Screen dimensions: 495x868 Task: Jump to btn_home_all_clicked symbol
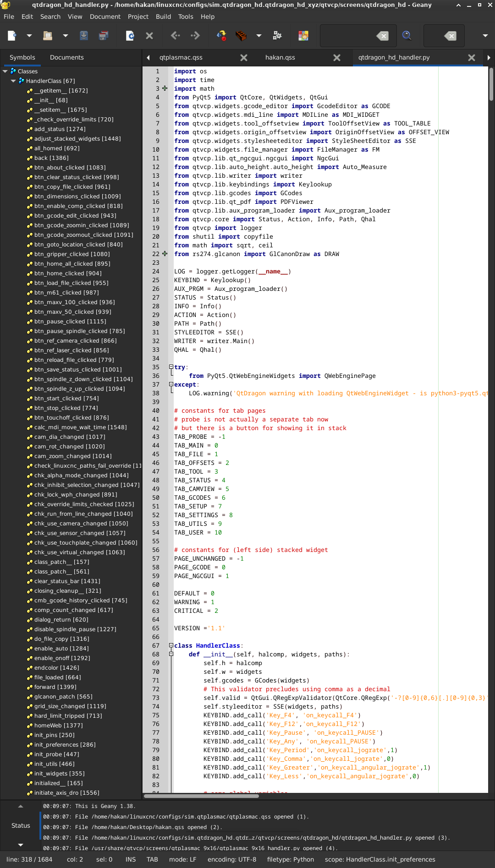[72, 264]
